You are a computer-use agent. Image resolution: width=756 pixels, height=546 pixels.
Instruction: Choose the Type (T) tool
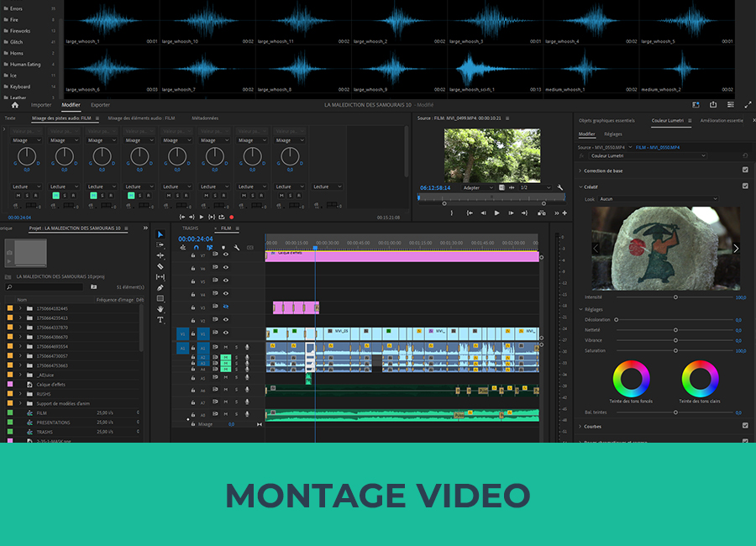coord(160,320)
